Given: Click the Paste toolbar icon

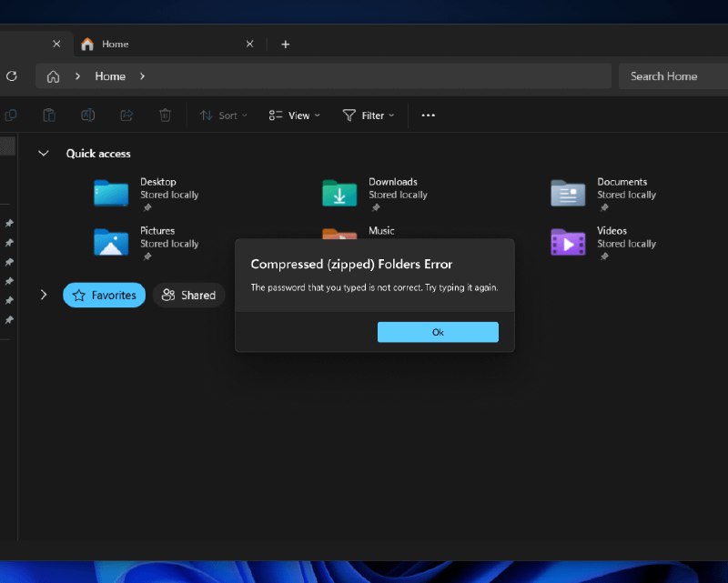Looking at the screenshot, I should click(x=49, y=116).
